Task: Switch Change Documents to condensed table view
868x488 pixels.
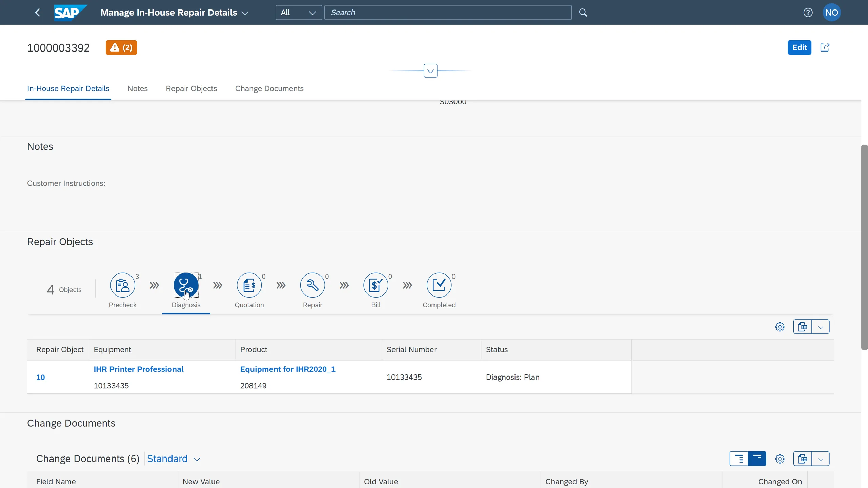Action: (x=757, y=458)
